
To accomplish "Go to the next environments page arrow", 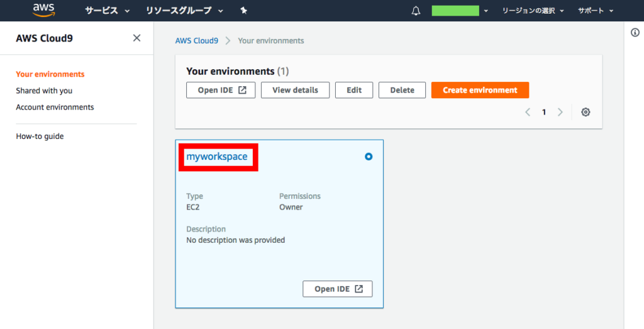I will [x=560, y=112].
